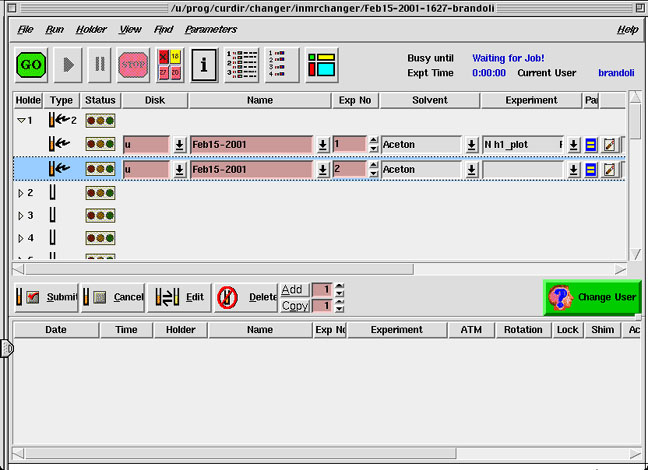Expand holder 3 in the list
The height and width of the screenshot is (470, 648).
(22, 215)
